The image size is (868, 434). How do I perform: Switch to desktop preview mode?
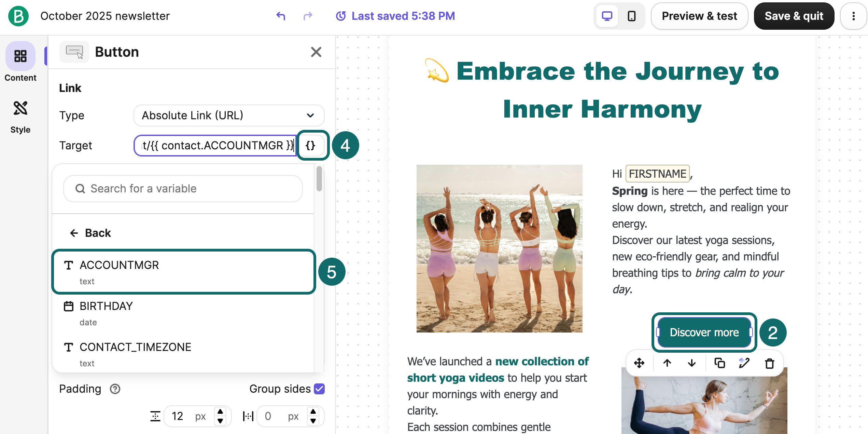point(606,16)
